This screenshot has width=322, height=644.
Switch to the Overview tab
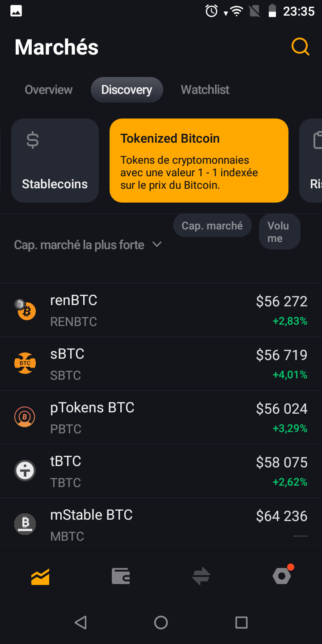pyautogui.click(x=49, y=90)
